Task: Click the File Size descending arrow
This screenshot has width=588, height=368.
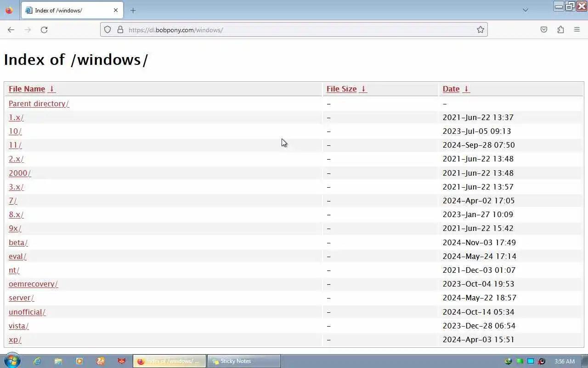Action: tap(363, 89)
